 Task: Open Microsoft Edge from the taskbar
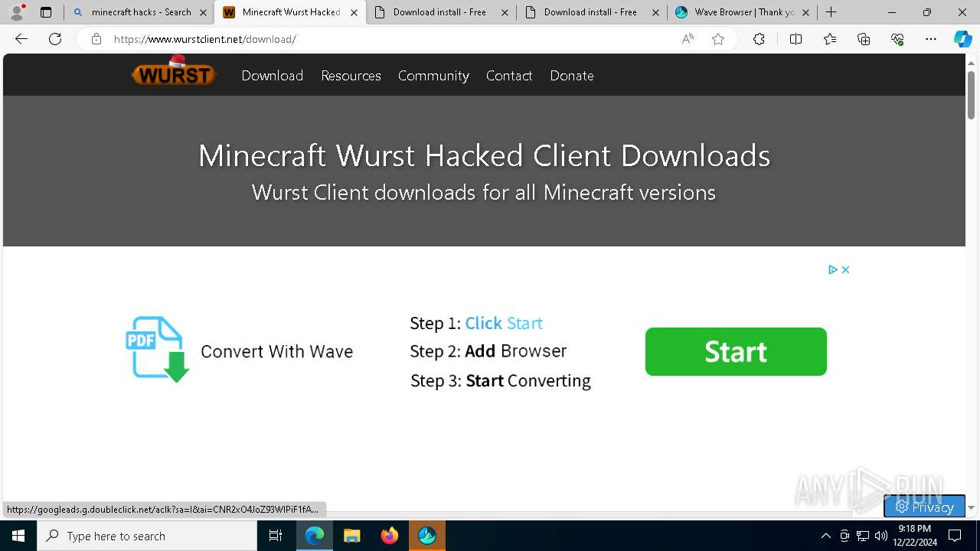pyautogui.click(x=315, y=536)
